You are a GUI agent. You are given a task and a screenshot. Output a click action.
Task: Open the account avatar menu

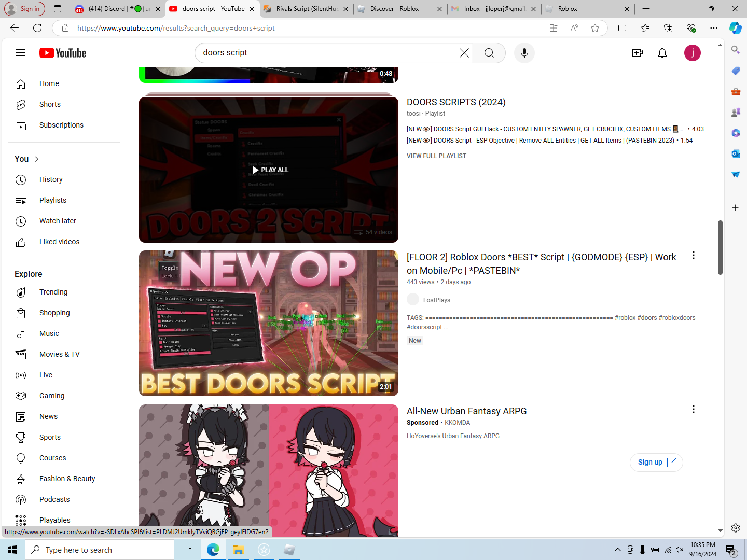[x=693, y=53]
